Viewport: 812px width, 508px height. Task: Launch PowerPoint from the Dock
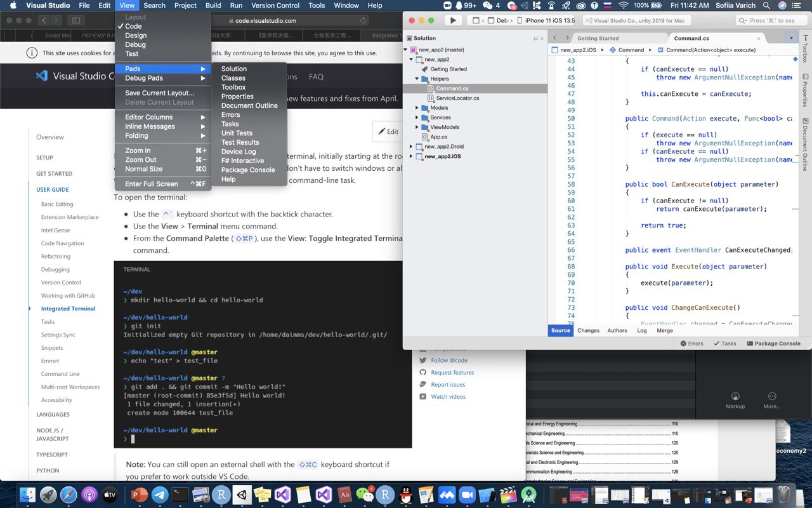(139, 495)
